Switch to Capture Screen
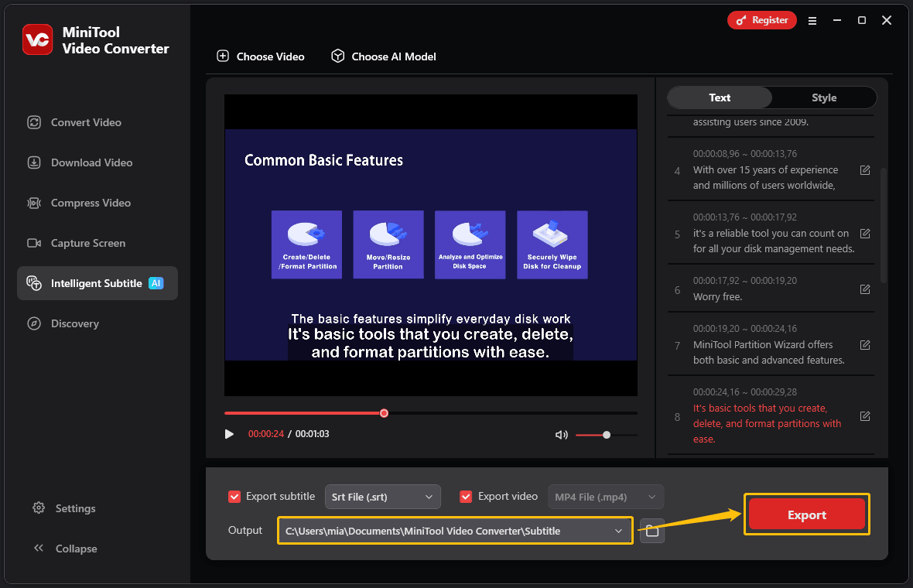This screenshot has height=588, width=913. [x=87, y=243]
